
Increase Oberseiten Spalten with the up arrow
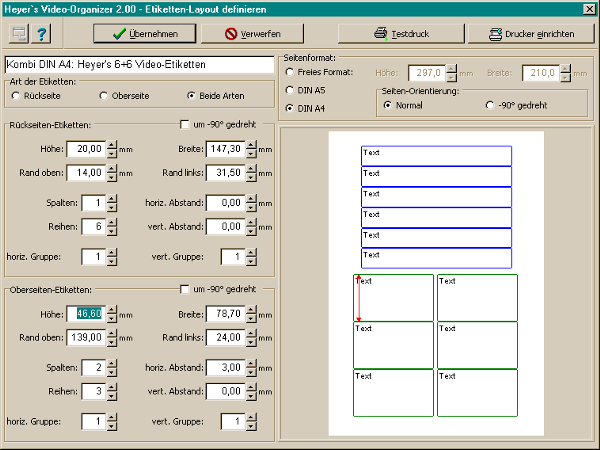[x=111, y=364]
